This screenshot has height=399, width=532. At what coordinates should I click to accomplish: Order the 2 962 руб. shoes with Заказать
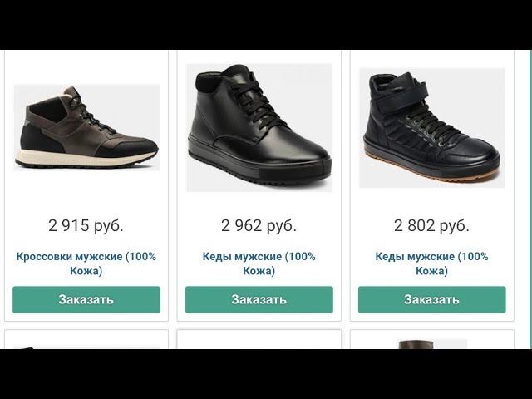pyautogui.click(x=259, y=299)
